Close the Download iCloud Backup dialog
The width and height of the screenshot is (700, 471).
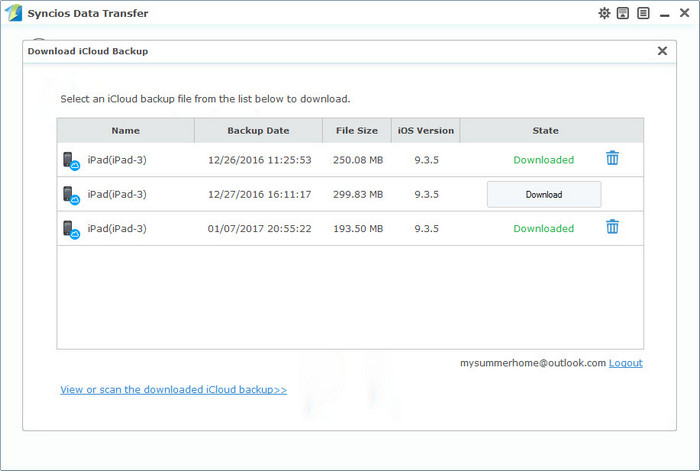pyautogui.click(x=662, y=51)
